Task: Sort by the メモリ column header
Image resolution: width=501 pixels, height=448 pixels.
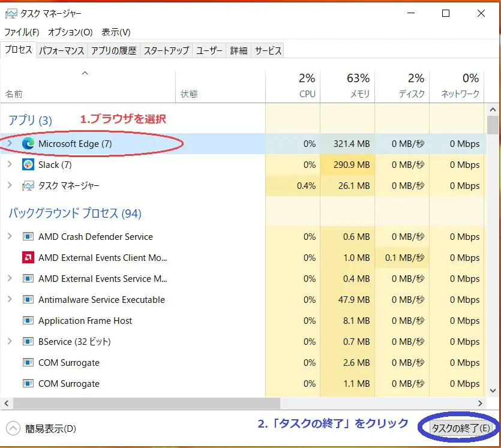Action: (x=347, y=86)
